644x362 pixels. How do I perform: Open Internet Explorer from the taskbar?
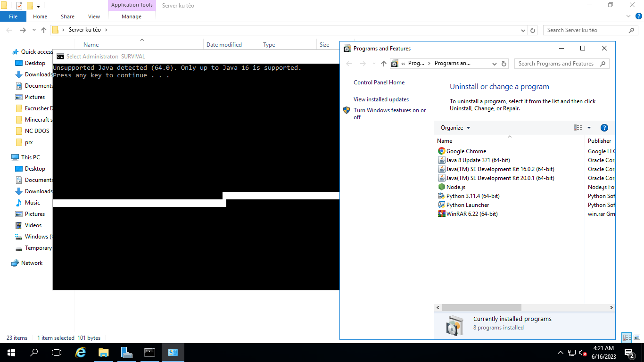click(x=81, y=352)
